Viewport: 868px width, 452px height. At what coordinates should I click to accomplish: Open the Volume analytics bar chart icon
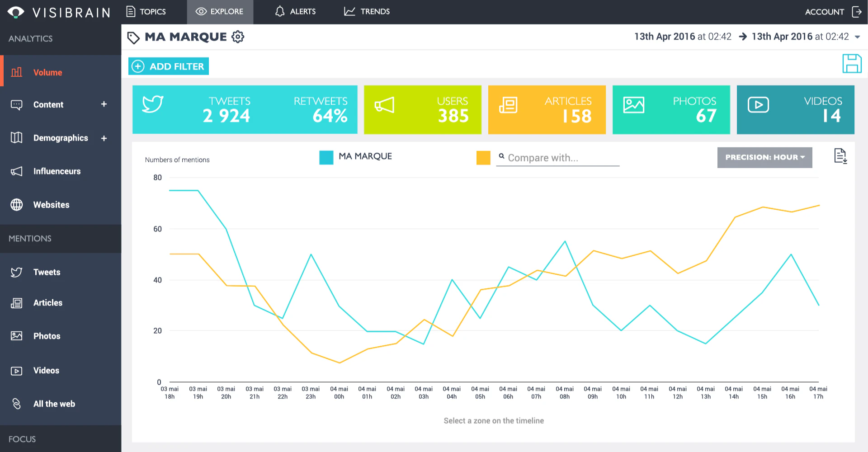point(17,72)
